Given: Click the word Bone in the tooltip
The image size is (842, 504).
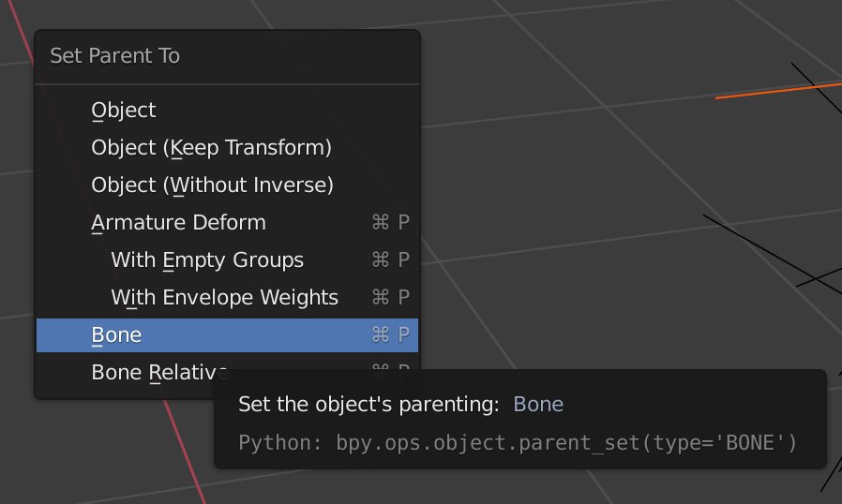Looking at the screenshot, I should pyautogui.click(x=538, y=405).
